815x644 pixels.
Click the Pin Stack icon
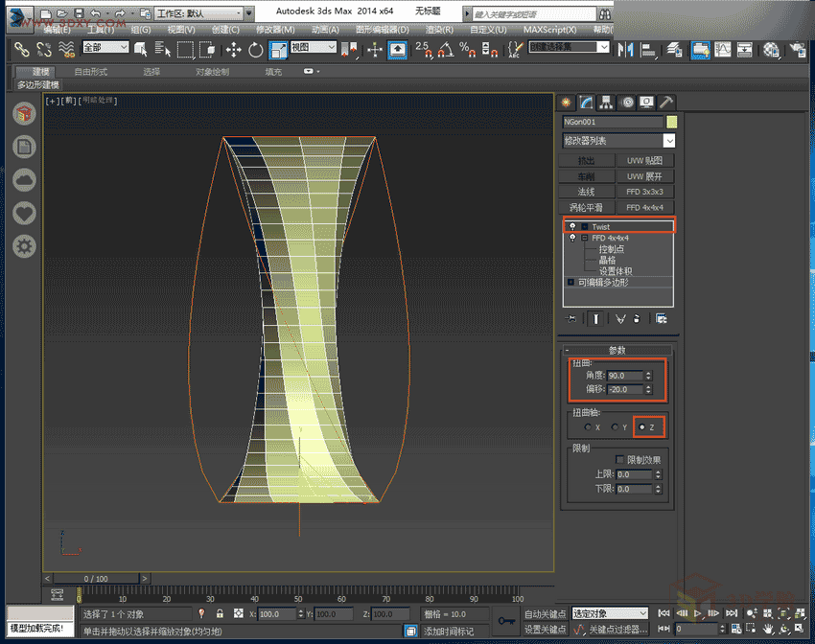point(572,318)
